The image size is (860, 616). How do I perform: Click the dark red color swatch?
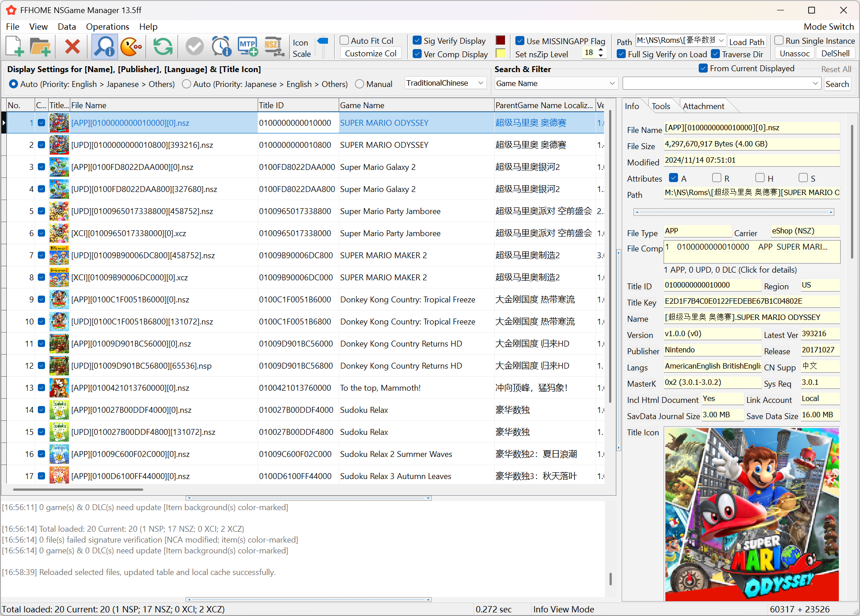click(501, 40)
